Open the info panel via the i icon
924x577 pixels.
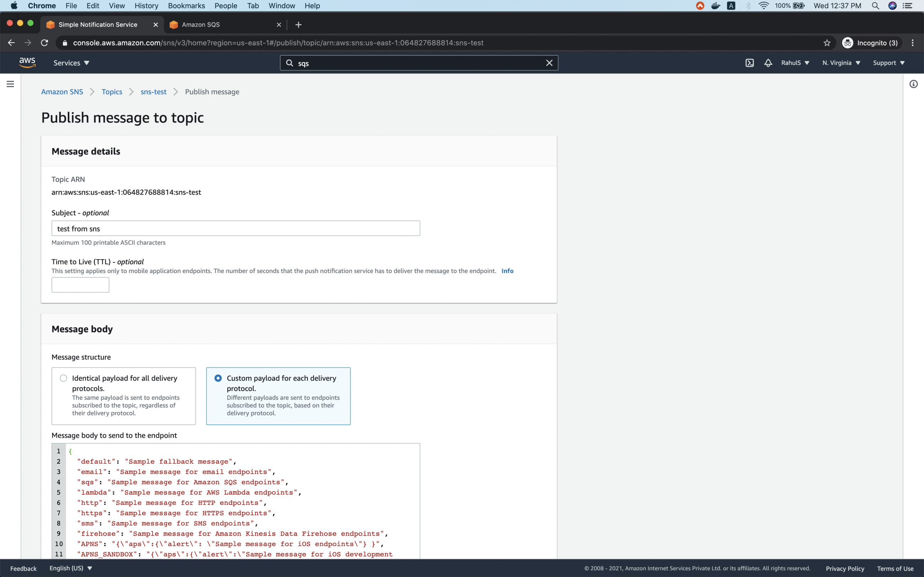click(x=914, y=83)
